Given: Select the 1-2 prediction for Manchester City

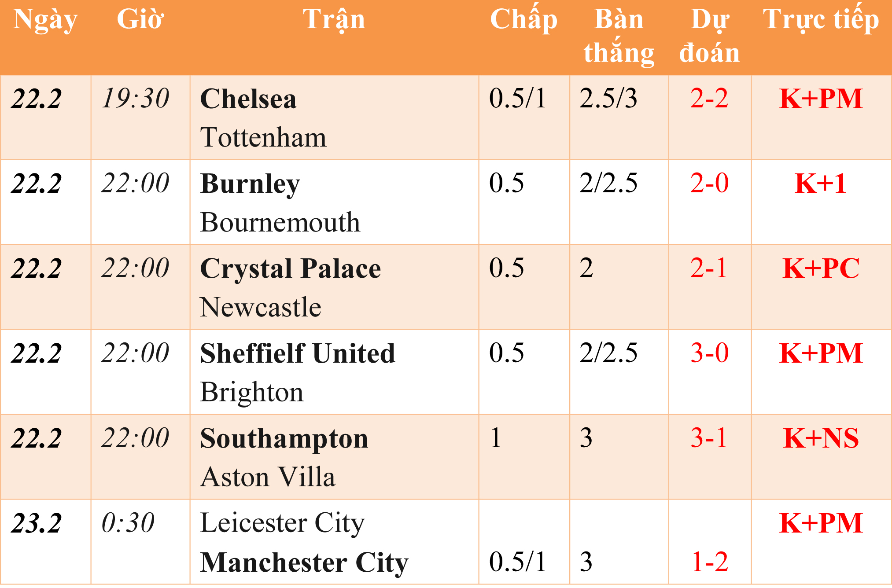Looking at the screenshot, I should point(710,562).
